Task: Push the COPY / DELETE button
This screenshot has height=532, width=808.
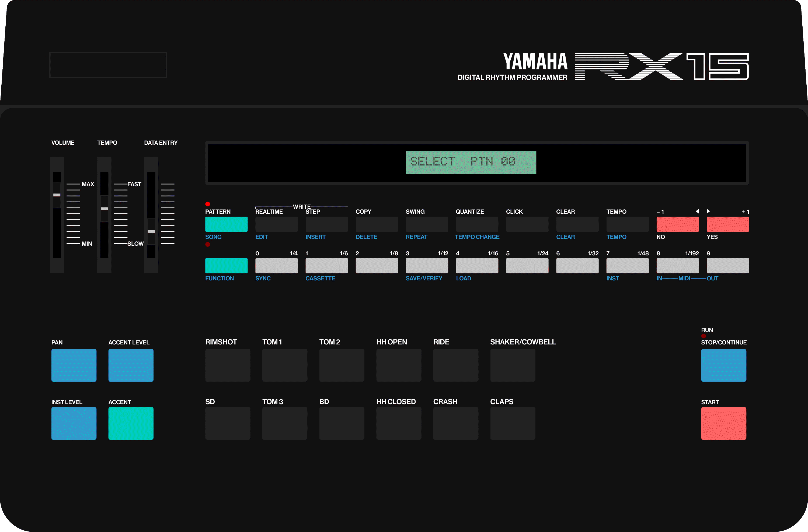Action: (x=377, y=224)
